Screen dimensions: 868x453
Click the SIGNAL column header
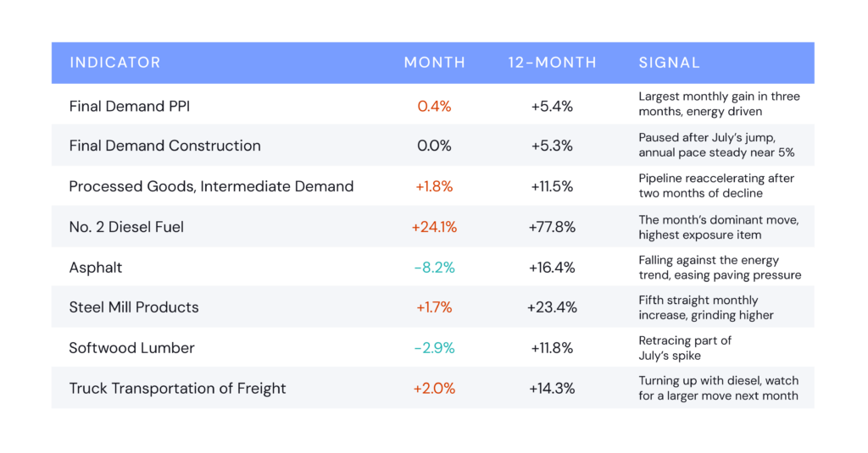tap(670, 63)
